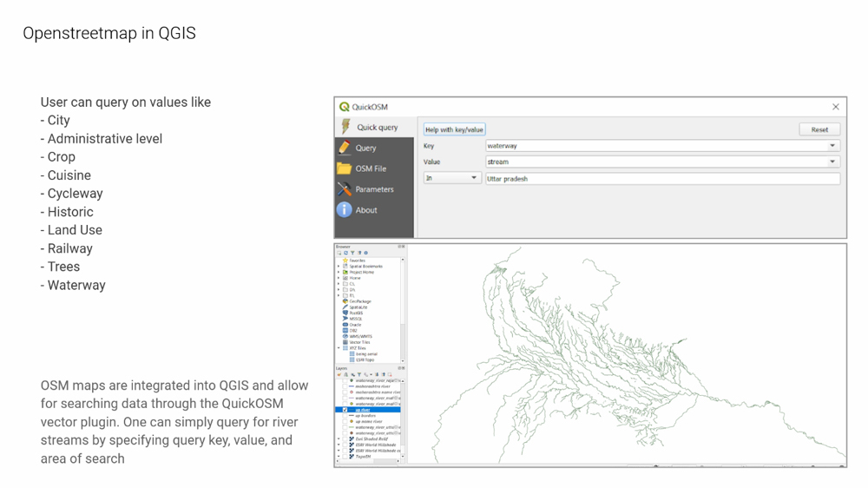Open the Quick query tab in QuickOSM

click(376, 128)
